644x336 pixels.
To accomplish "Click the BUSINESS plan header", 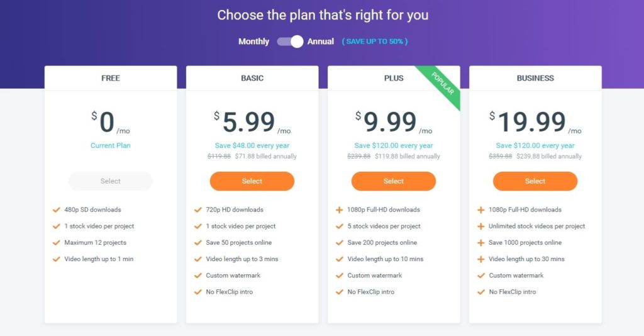I will click(x=535, y=78).
